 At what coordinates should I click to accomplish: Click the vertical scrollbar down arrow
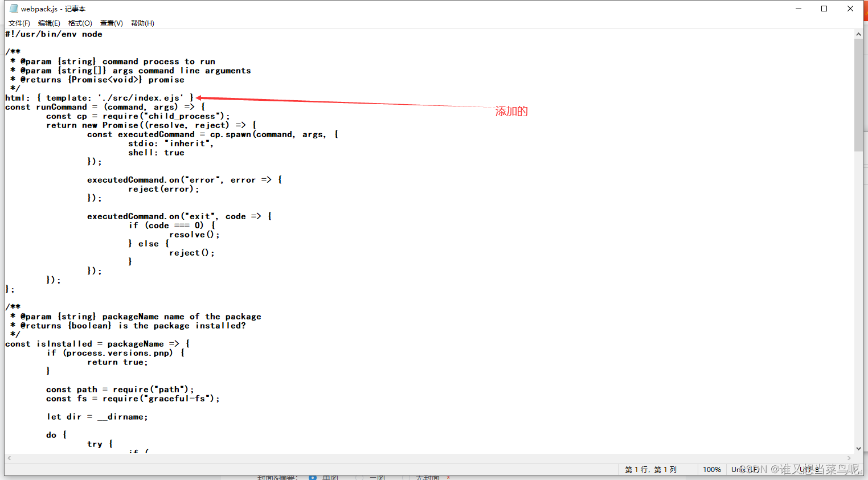pos(859,448)
